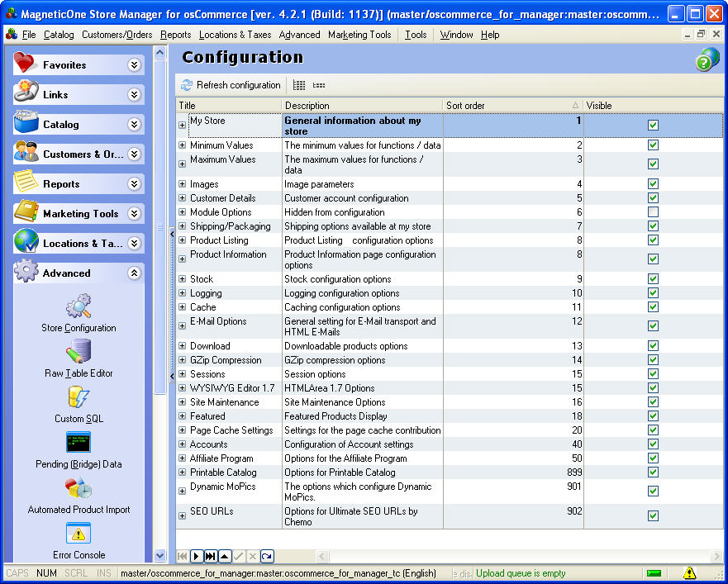Click the Locations & Taxes globe icon
The width and height of the screenshot is (728, 584).
26,240
